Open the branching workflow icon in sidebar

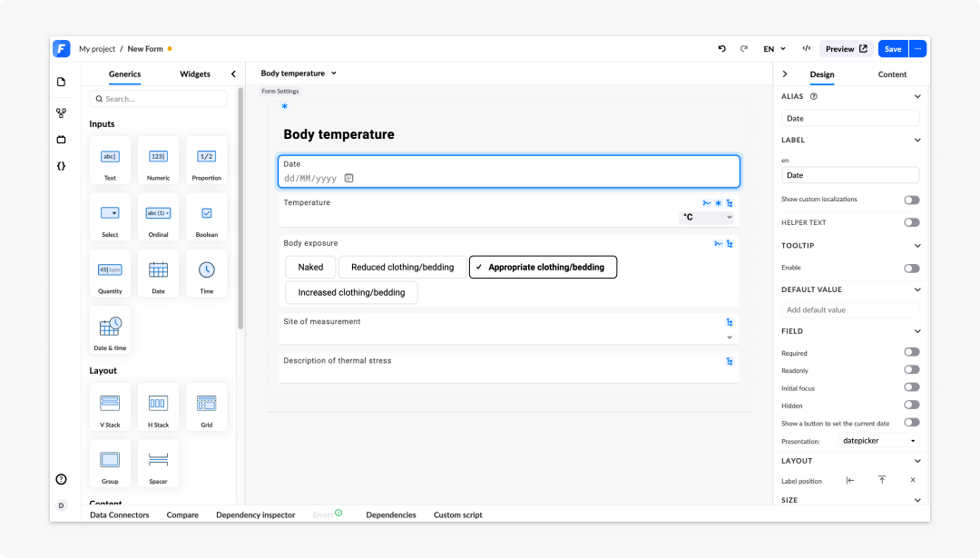(62, 113)
